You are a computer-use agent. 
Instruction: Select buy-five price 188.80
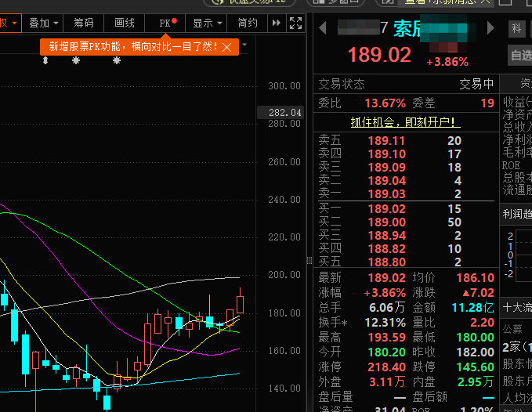coord(387,262)
